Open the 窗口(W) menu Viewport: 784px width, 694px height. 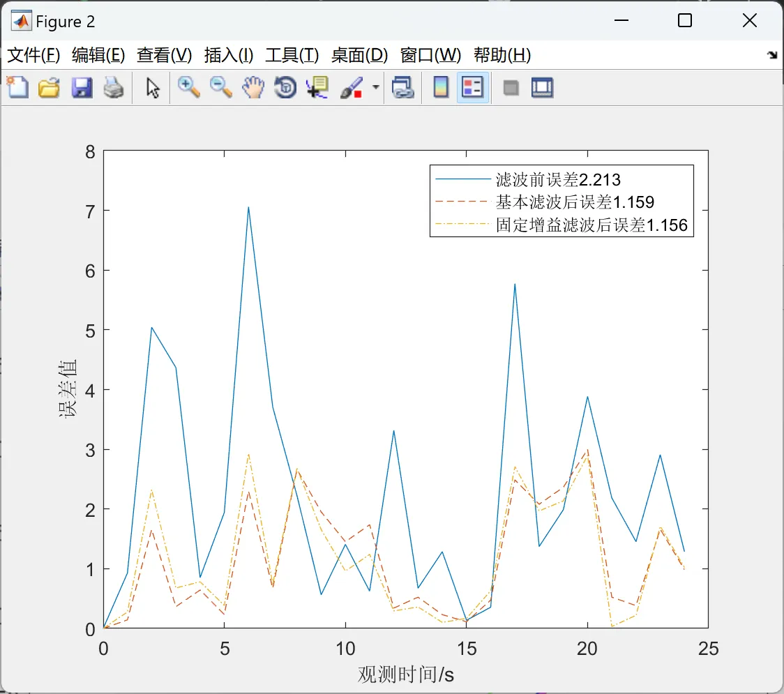click(430, 55)
